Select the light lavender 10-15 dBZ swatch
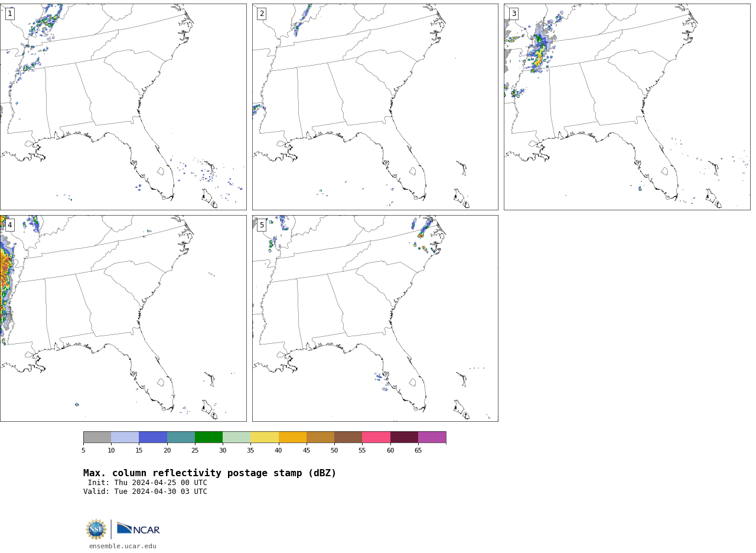756x553 pixels. (x=125, y=437)
